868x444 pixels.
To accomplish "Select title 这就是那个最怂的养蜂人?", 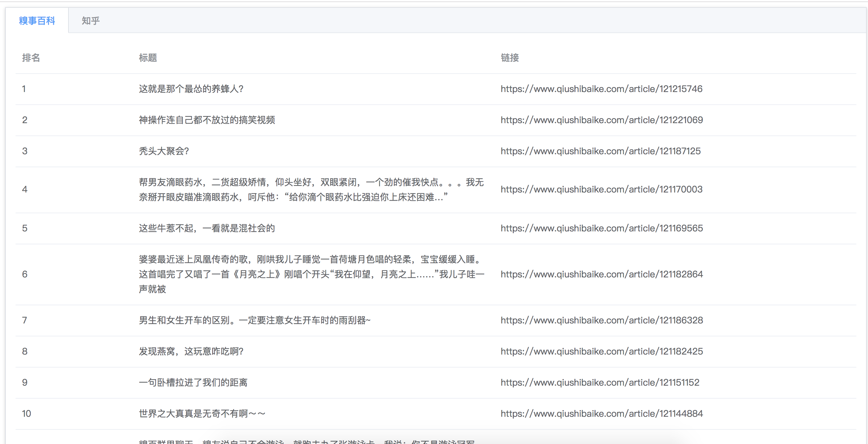I will [x=191, y=89].
